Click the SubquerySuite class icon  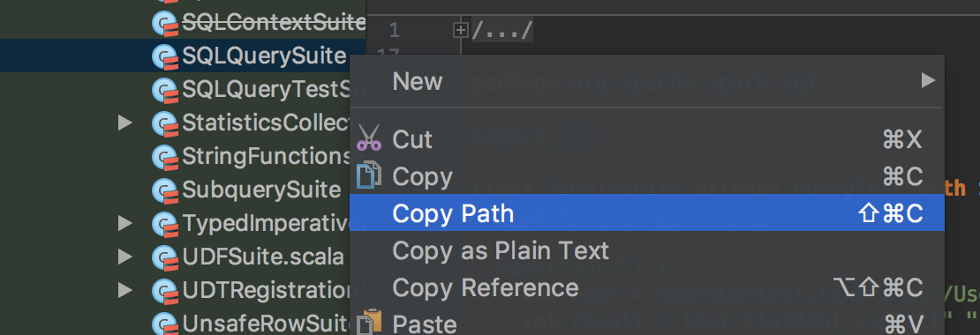pyautogui.click(x=165, y=190)
